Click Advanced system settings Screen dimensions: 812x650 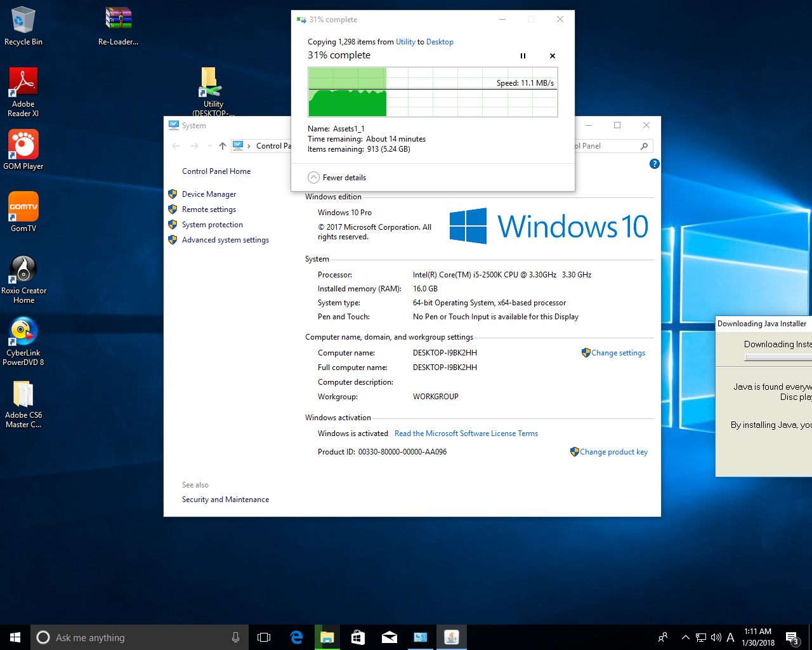[225, 240]
